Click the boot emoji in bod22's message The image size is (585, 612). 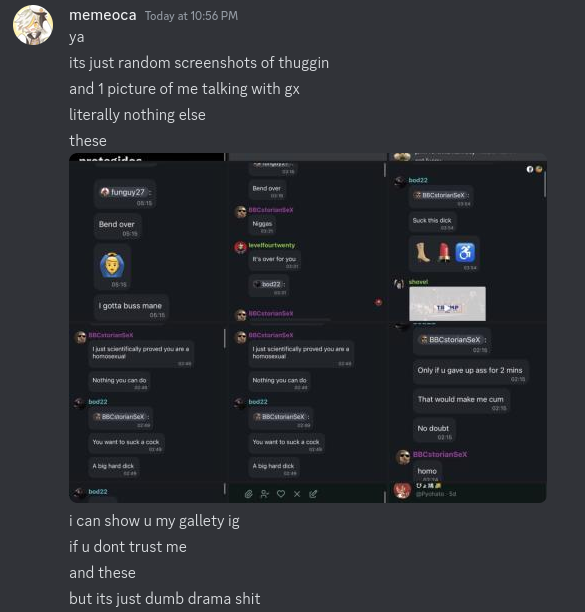coord(422,253)
